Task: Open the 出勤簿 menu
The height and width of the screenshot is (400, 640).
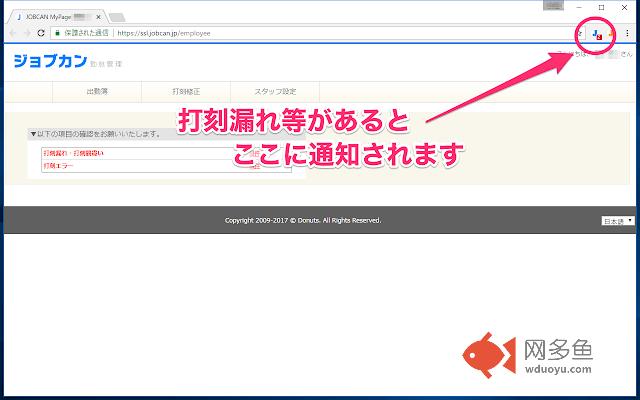Action: [97, 91]
